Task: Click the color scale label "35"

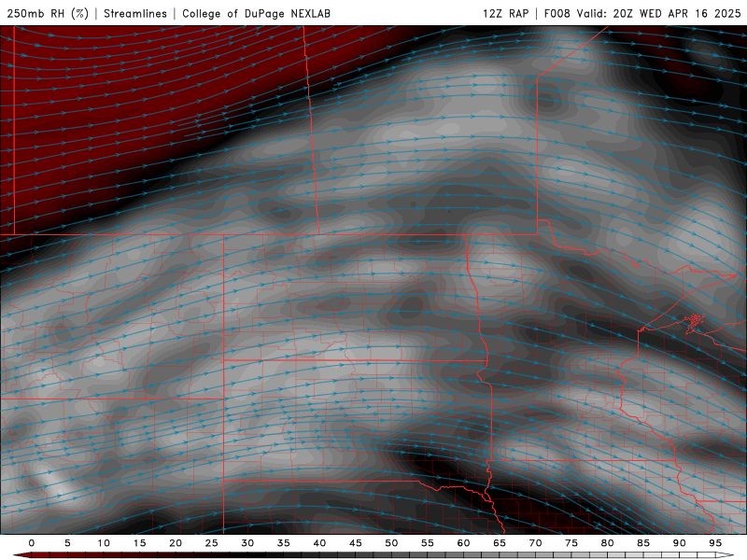Action: tap(284, 543)
